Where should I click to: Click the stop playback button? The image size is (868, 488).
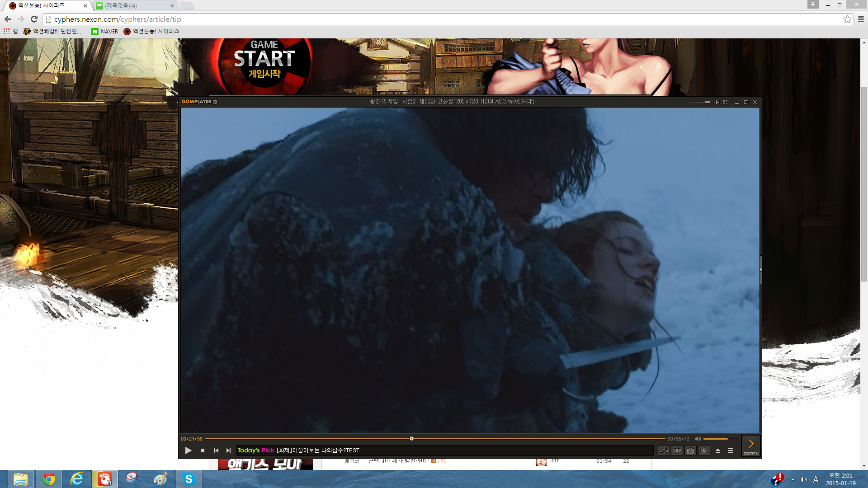[203, 450]
